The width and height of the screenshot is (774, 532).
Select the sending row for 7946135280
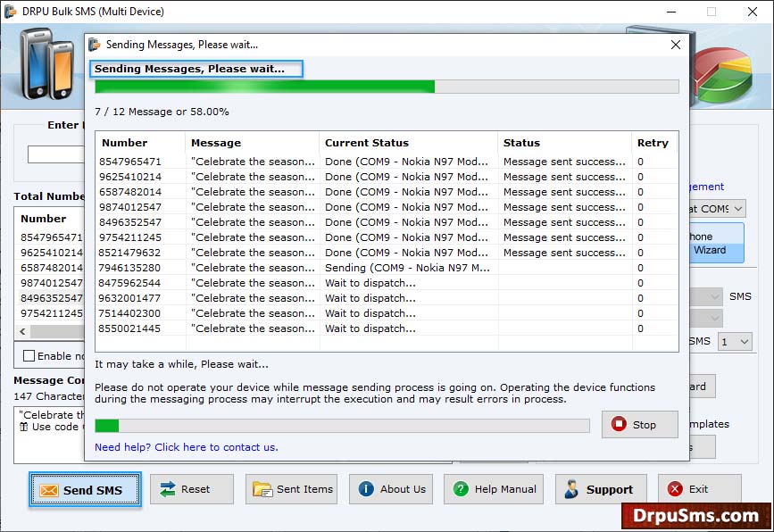click(x=387, y=268)
